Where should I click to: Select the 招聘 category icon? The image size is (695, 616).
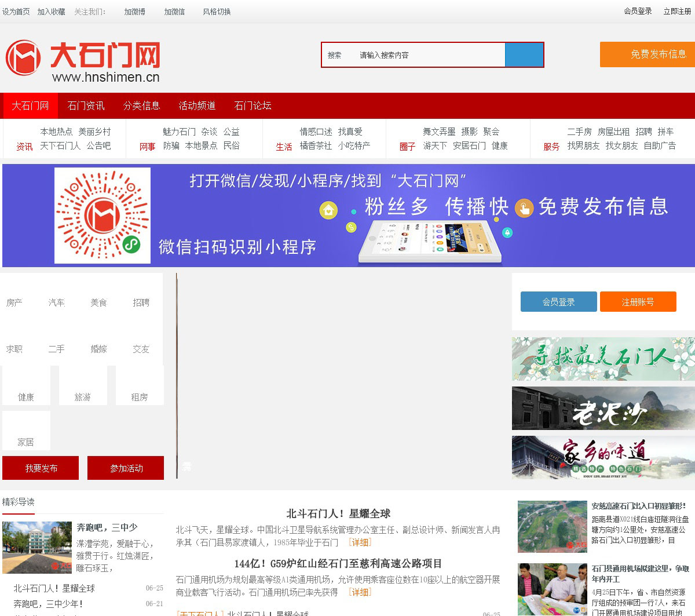[141, 297]
